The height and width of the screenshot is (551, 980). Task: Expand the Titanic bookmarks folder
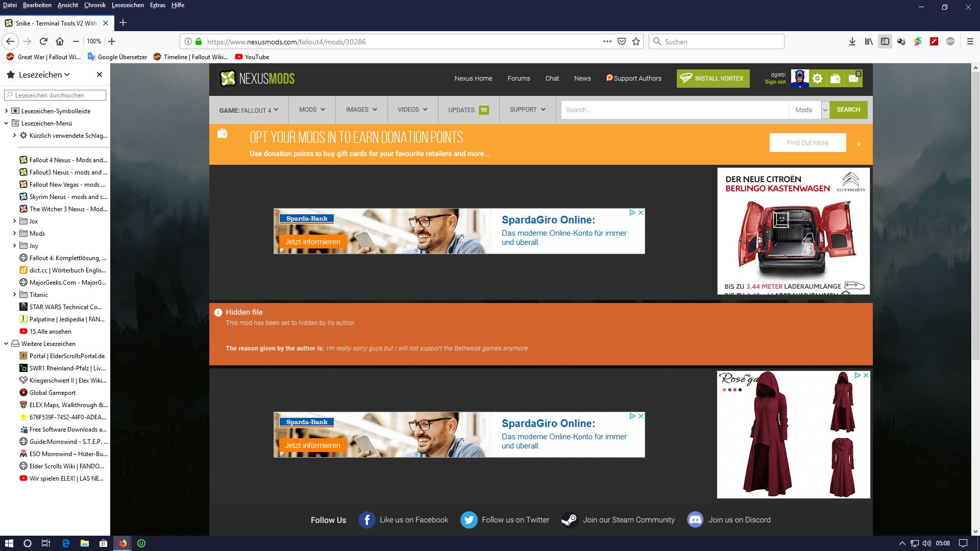(14, 294)
